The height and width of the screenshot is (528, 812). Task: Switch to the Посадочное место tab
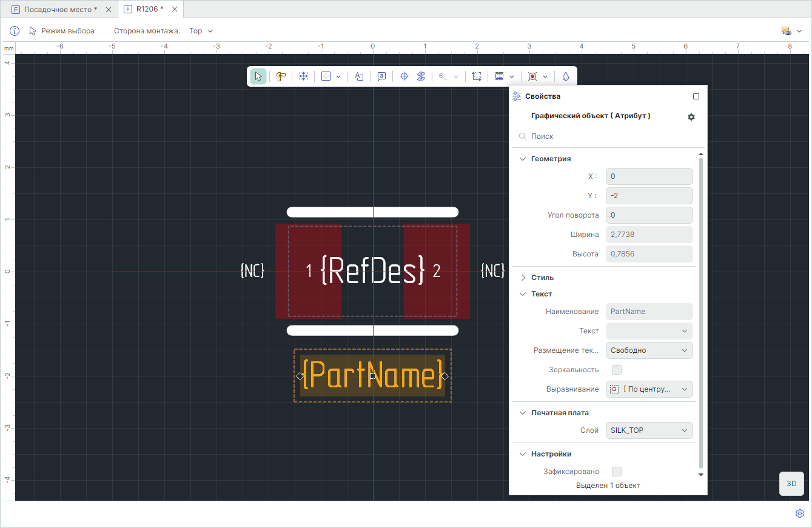(x=60, y=10)
